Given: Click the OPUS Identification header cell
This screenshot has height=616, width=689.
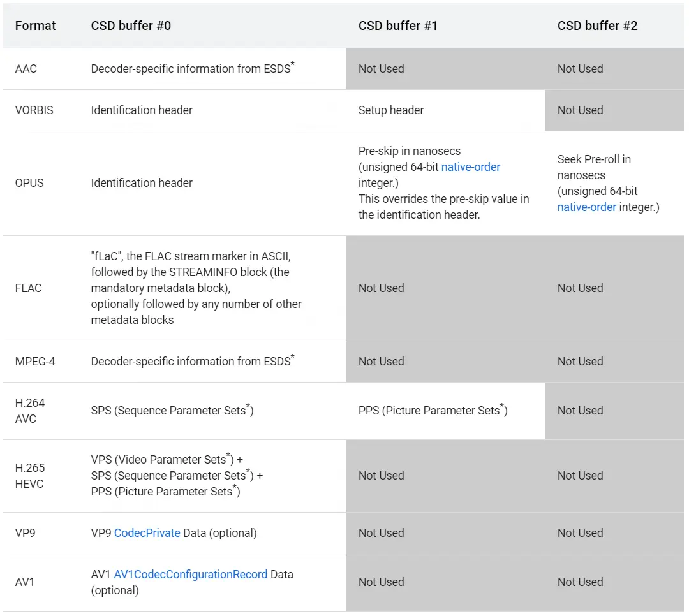Looking at the screenshot, I should 142,183.
